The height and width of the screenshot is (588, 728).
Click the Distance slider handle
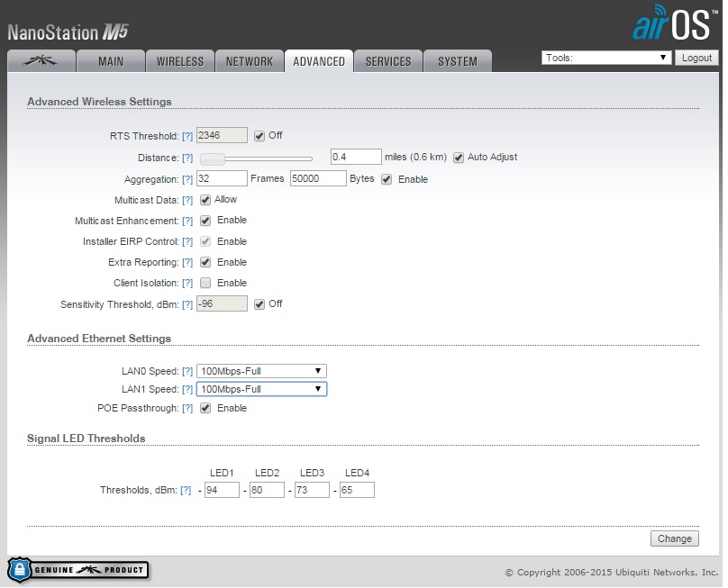click(212, 159)
